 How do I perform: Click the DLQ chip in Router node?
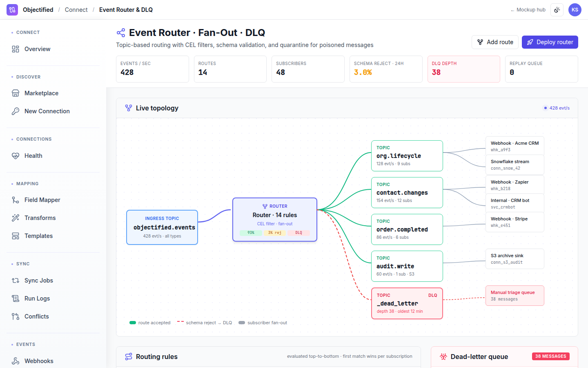299,233
